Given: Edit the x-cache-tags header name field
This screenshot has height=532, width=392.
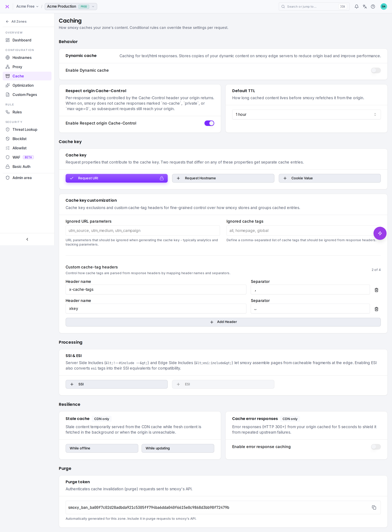Looking at the screenshot, I should pos(156,289).
